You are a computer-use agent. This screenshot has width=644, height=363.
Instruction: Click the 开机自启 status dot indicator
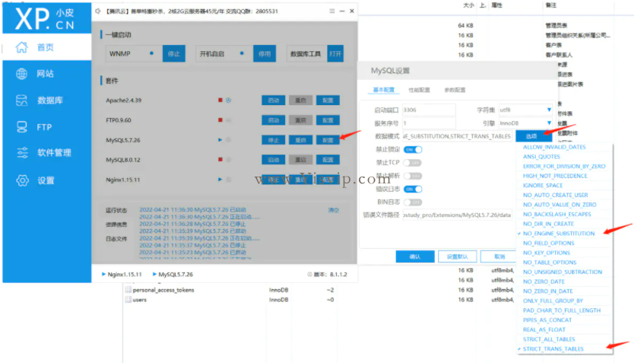(x=242, y=53)
